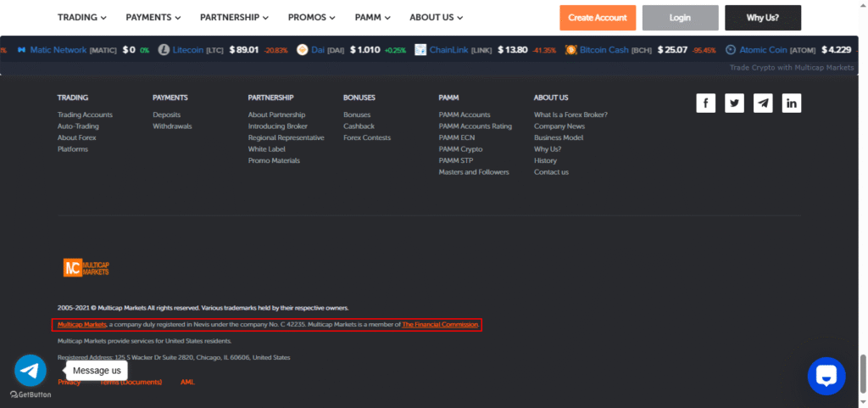Click the page vertical scrollbar thumb
The height and width of the screenshot is (408, 868).
point(864,374)
